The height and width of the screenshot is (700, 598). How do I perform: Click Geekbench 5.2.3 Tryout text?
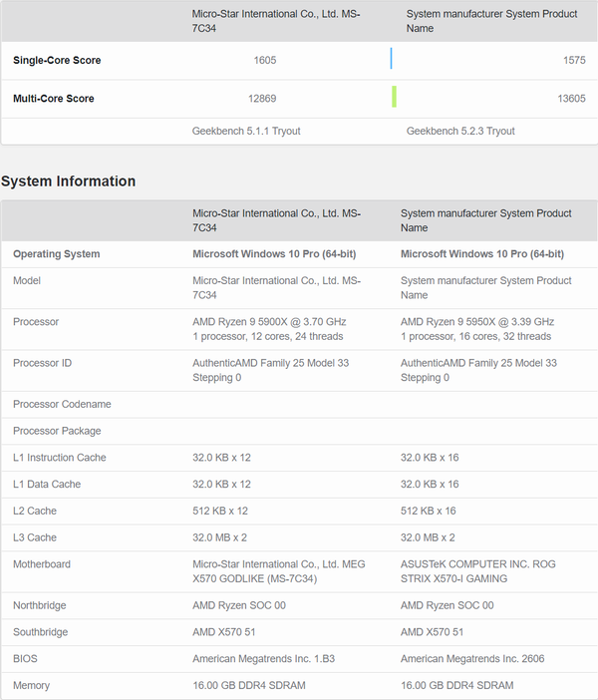pos(460,132)
